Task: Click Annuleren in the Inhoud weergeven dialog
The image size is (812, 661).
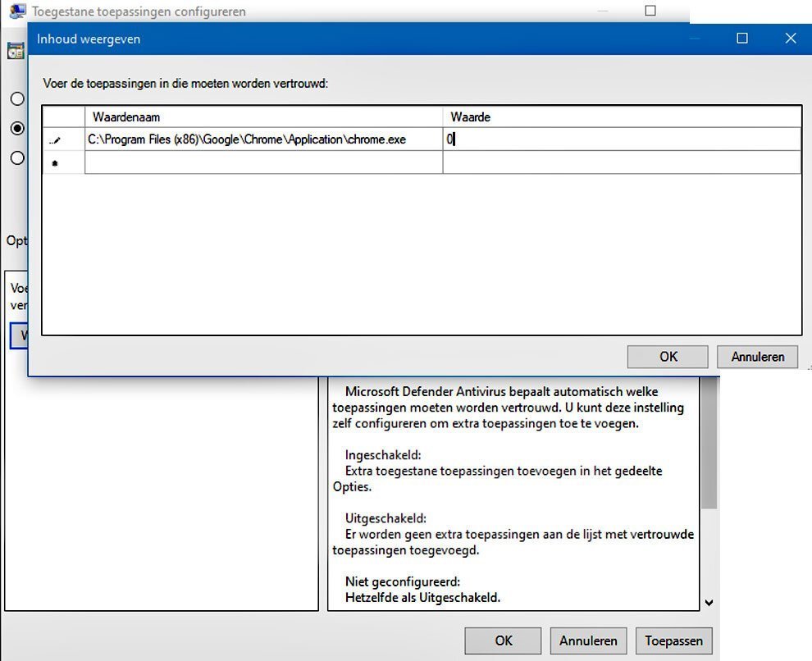Action: 757,357
